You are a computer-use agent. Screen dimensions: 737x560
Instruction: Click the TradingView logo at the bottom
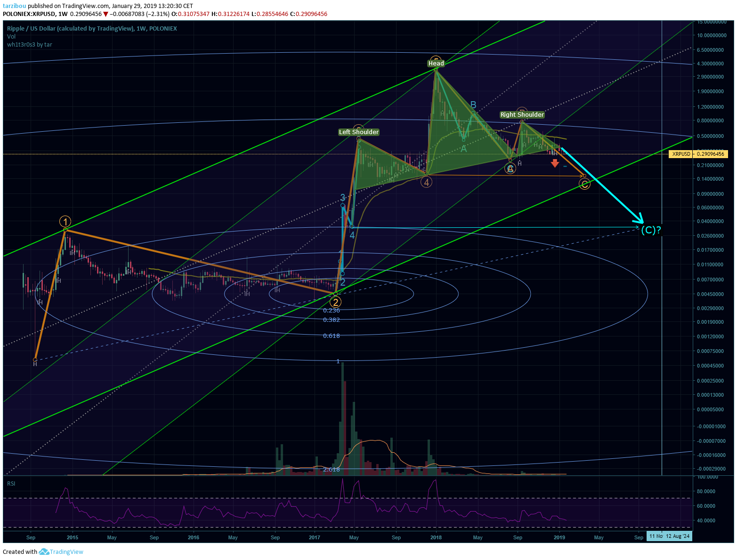point(61,552)
